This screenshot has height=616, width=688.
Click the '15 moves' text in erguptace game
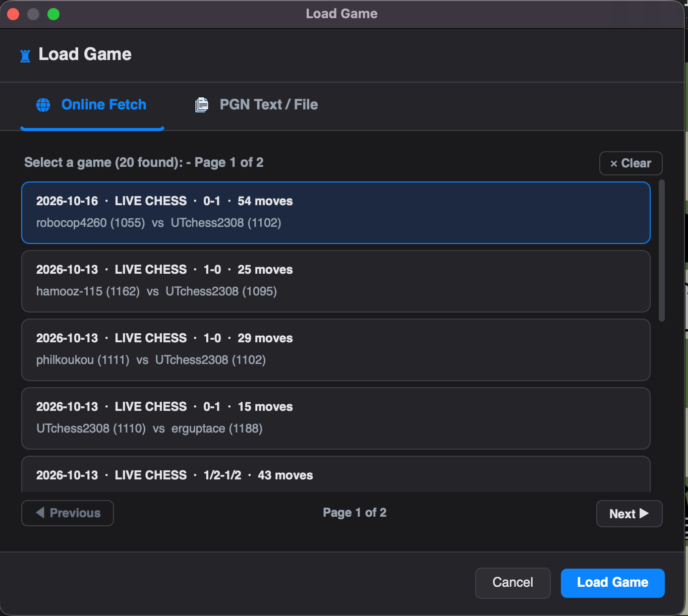pos(265,407)
